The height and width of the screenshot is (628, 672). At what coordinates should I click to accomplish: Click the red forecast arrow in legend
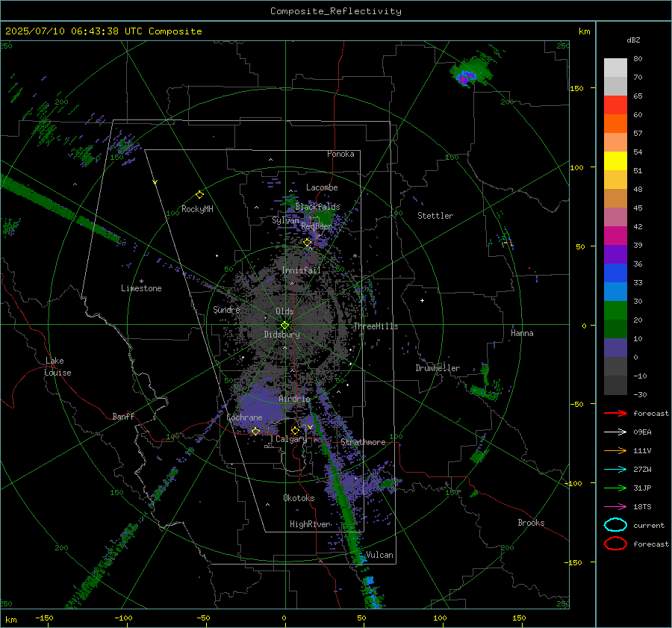[x=615, y=413]
